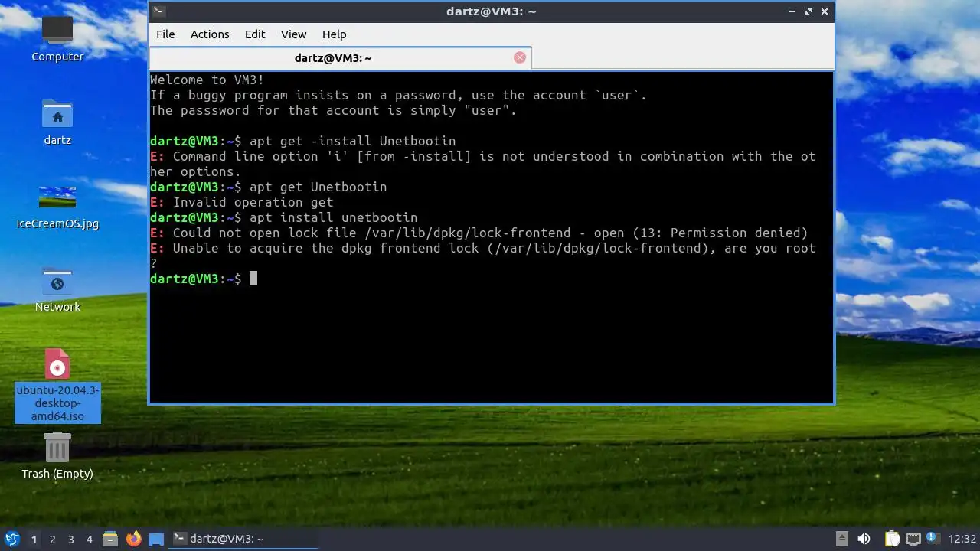Close the dartz@VM3 terminal tab
Screen dimensions: 980x551
[520, 57]
